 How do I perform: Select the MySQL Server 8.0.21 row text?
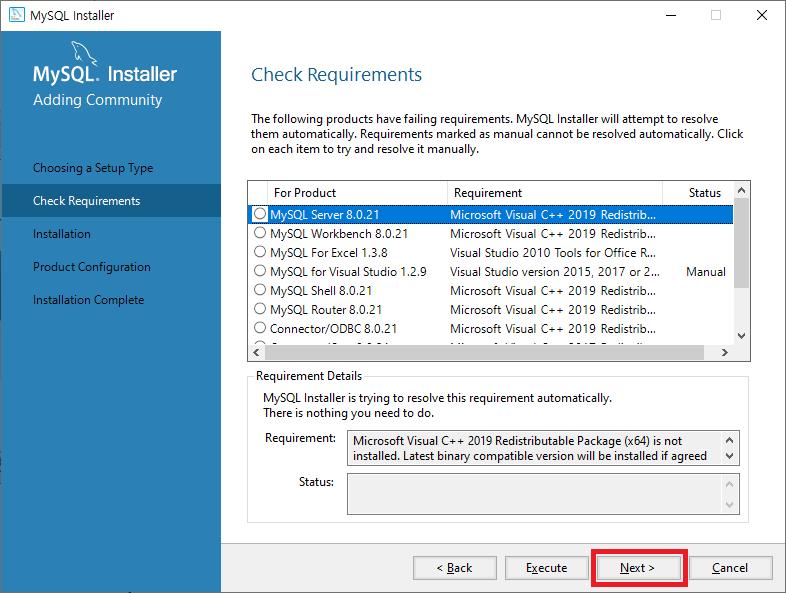[325, 215]
